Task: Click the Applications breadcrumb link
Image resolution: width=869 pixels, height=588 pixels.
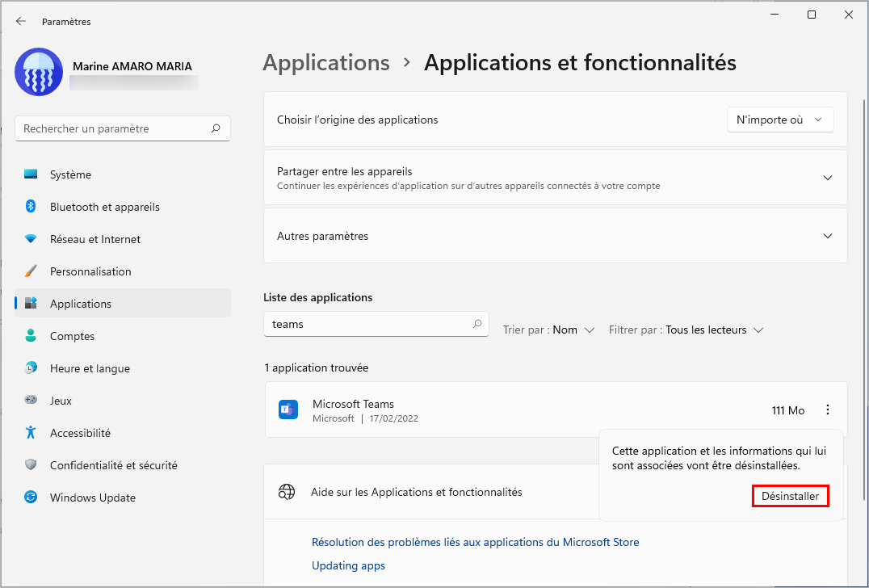Action: [x=326, y=63]
